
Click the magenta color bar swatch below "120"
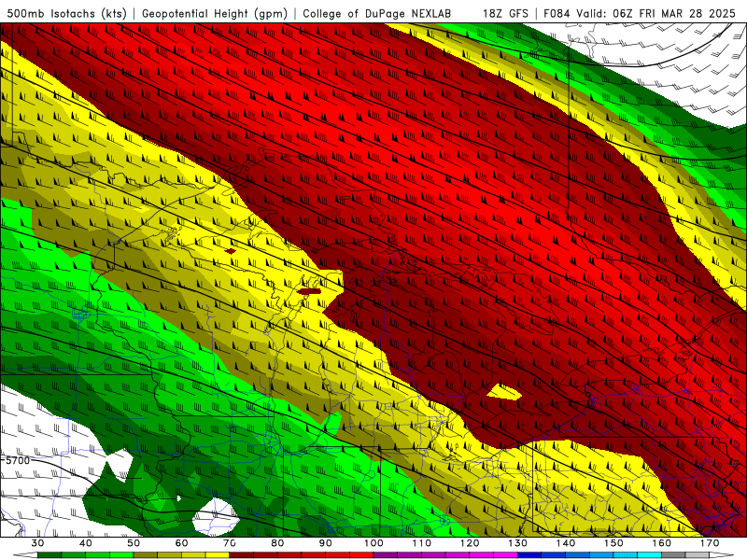tap(482, 555)
